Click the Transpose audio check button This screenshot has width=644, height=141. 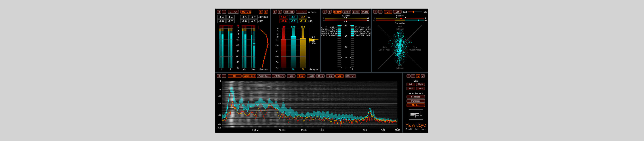(x=416, y=101)
